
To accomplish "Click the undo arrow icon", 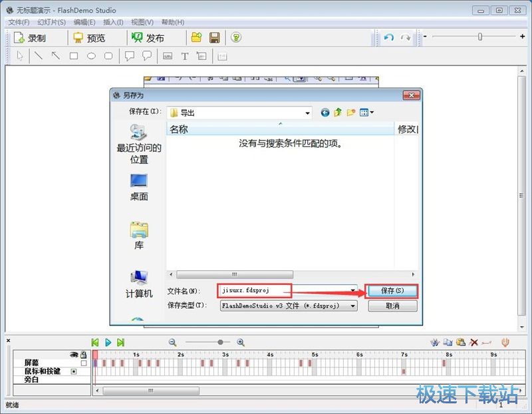I will (x=389, y=37).
